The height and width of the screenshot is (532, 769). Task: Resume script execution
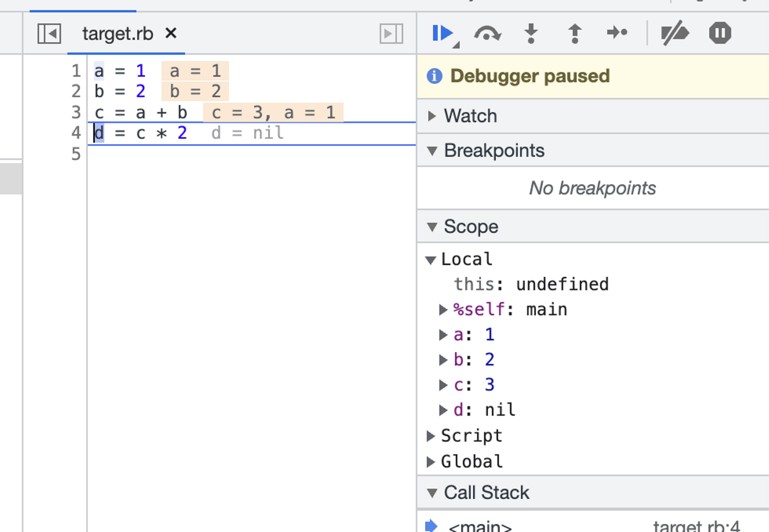point(442,33)
